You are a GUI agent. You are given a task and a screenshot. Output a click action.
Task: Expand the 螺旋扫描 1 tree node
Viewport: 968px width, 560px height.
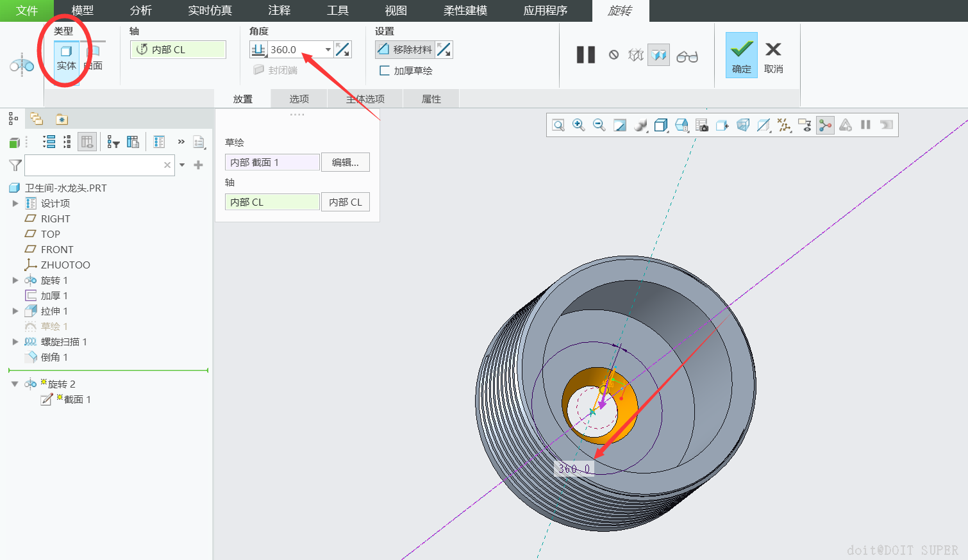coord(15,342)
